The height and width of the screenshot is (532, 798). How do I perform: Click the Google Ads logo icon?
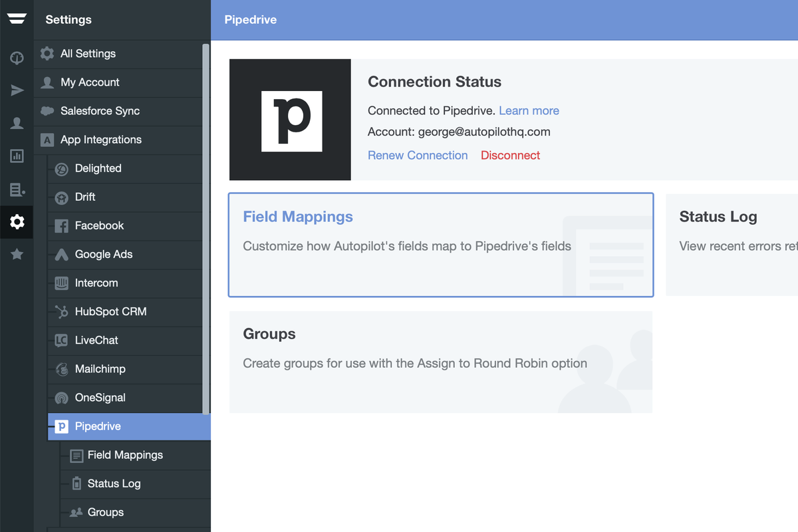point(61,255)
